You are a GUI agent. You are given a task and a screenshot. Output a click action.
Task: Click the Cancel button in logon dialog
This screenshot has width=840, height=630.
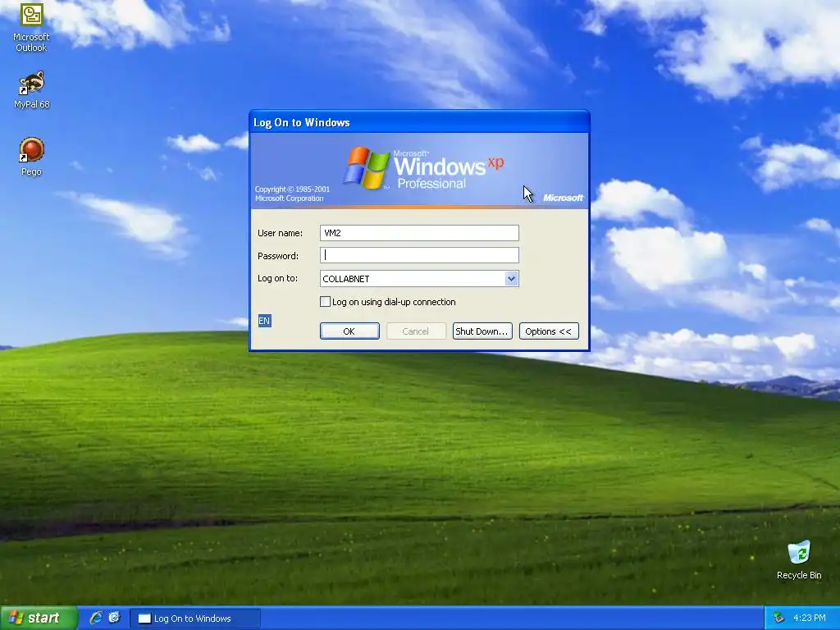416,331
